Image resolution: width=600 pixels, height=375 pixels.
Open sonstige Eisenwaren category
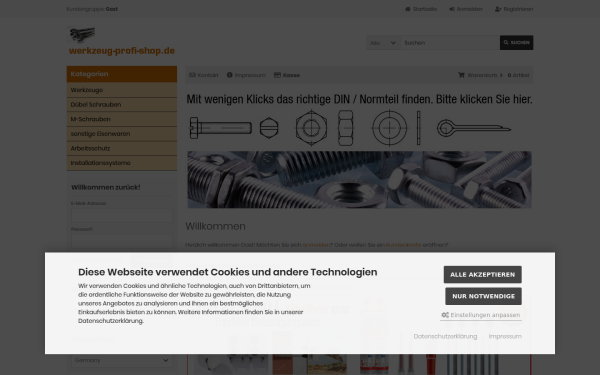[x=122, y=134]
